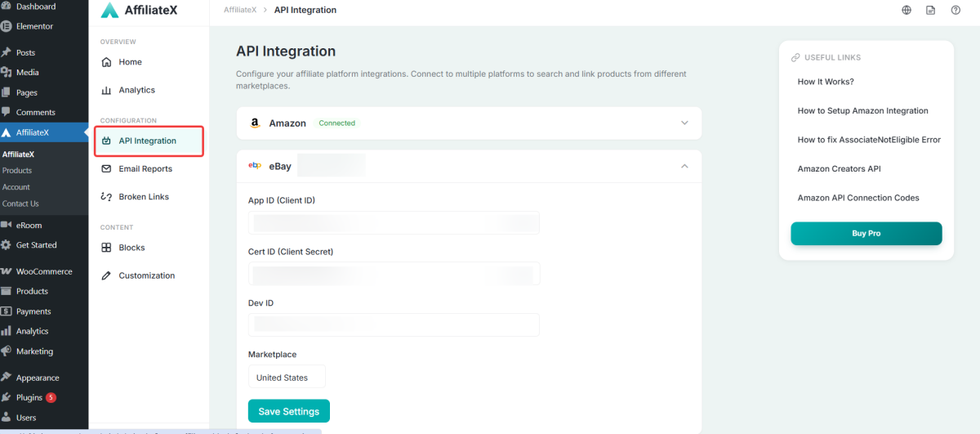Screen dimensions: 980x434
Task: Click the Dashboard icon in WordPress sidebar
Action: pyautogui.click(x=6, y=7)
